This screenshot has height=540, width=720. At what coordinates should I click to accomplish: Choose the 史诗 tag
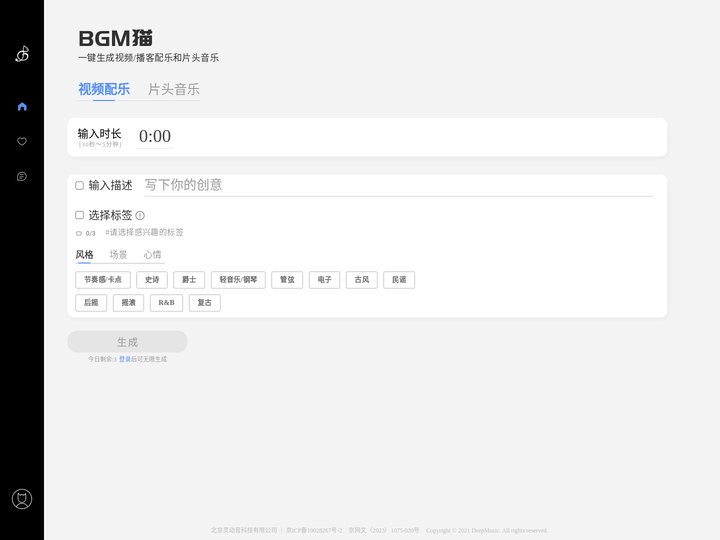[152, 280]
